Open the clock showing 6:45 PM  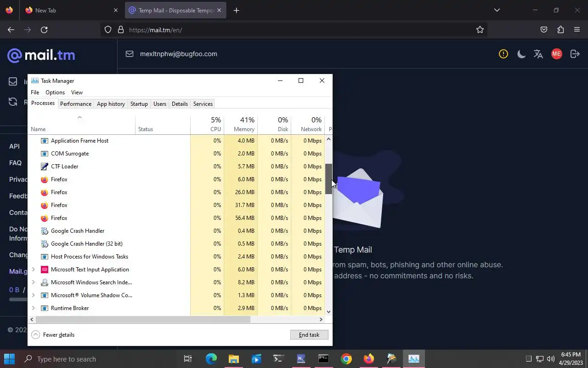click(x=571, y=359)
